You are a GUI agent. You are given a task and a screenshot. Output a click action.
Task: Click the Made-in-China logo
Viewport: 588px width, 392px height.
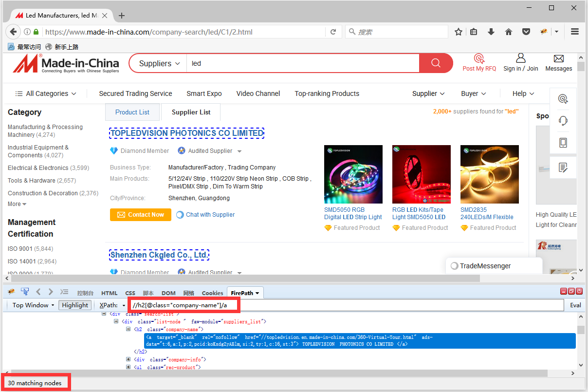click(x=66, y=64)
